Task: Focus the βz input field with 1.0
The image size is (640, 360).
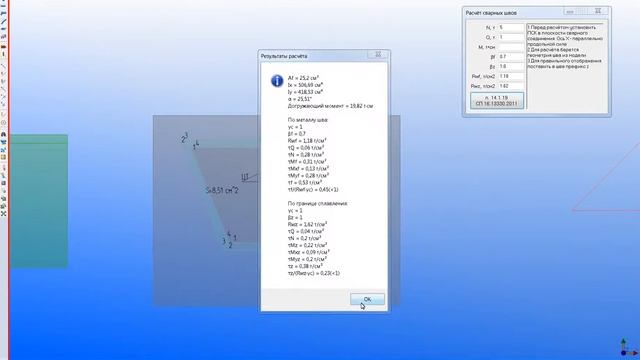Action: (x=511, y=67)
